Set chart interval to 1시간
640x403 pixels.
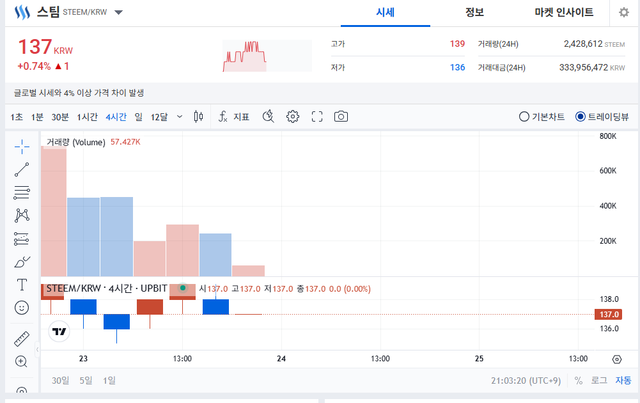coord(87,117)
